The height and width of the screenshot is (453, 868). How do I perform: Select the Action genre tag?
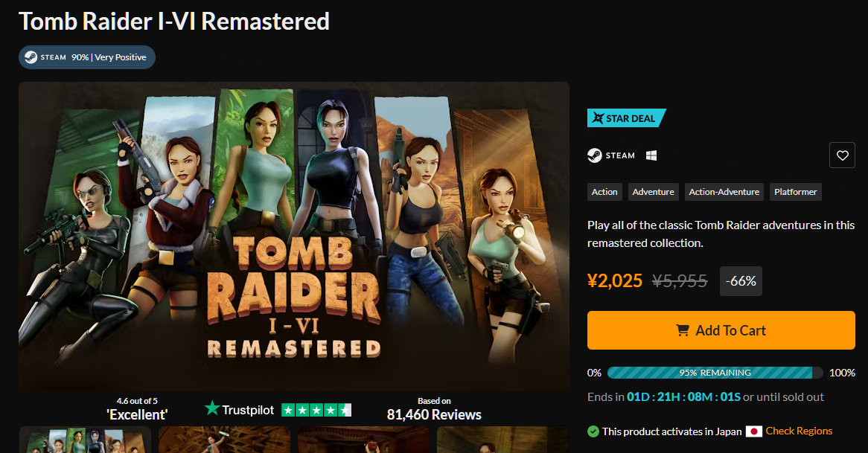(x=604, y=192)
